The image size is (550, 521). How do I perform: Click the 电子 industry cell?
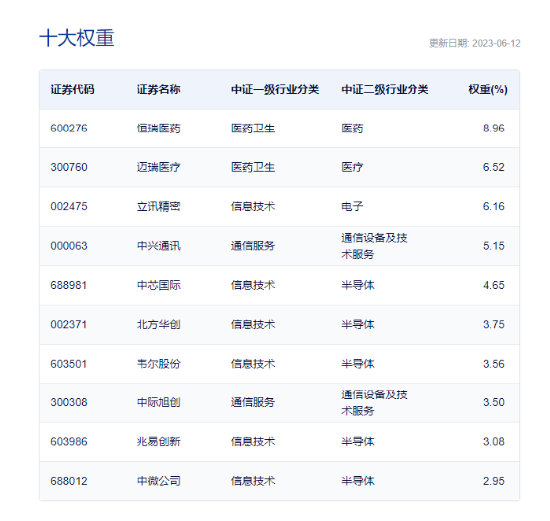click(352, 206)
